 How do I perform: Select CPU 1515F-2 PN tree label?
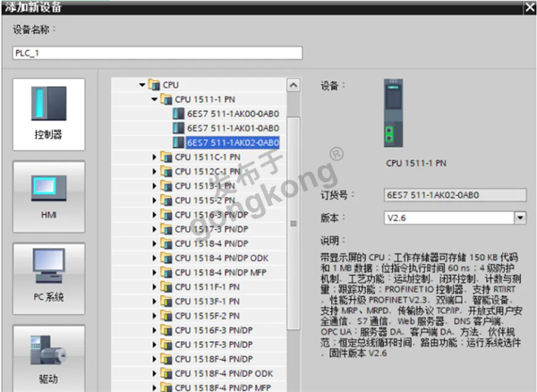(208, 316)
